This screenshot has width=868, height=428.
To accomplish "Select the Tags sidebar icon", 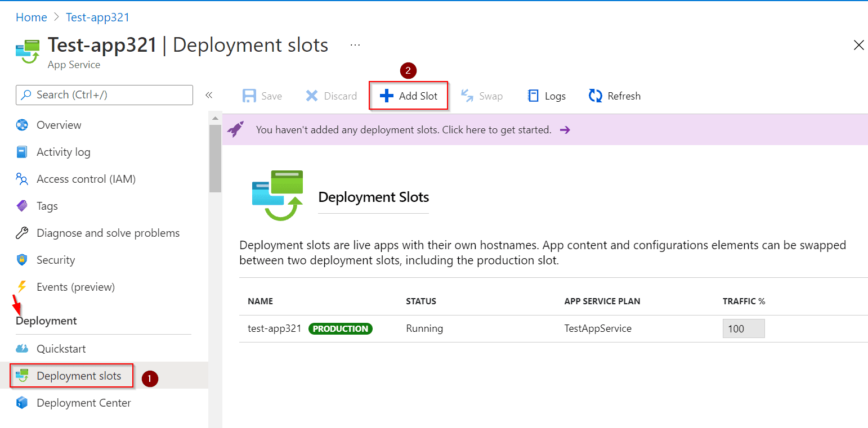I will coord(22,206).
